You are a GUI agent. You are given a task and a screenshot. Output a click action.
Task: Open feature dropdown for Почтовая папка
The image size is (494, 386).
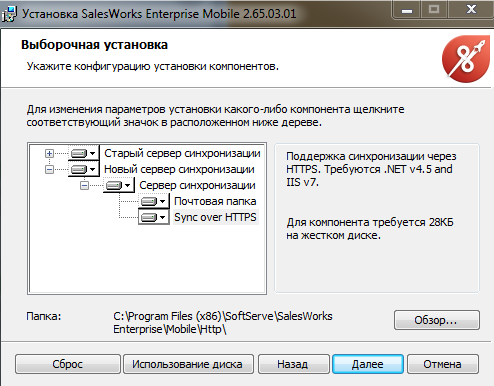(154, 201)
